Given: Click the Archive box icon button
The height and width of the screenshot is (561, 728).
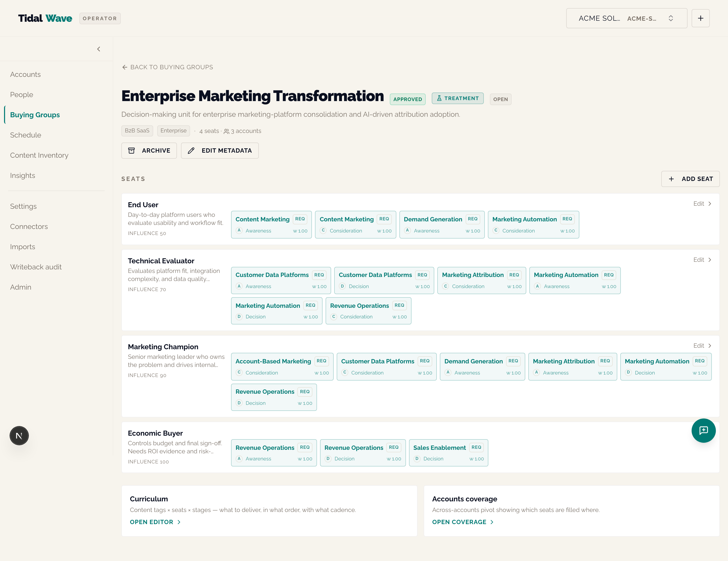Looking at the screenshot, I should (149, 151).
